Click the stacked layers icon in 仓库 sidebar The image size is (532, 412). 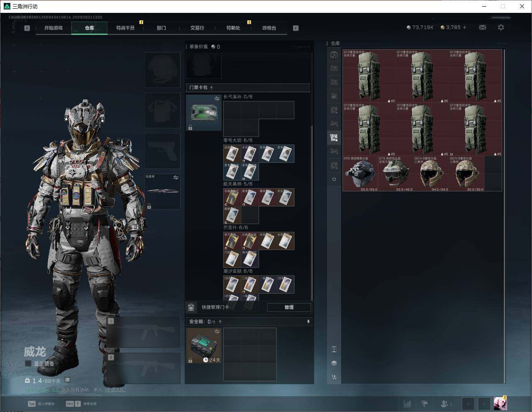pos(334,363)
